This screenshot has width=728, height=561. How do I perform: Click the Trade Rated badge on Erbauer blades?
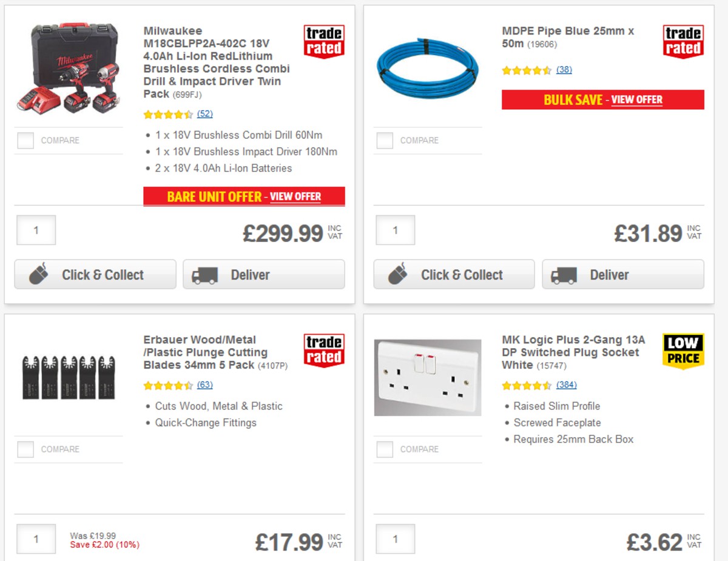point(323,349)
